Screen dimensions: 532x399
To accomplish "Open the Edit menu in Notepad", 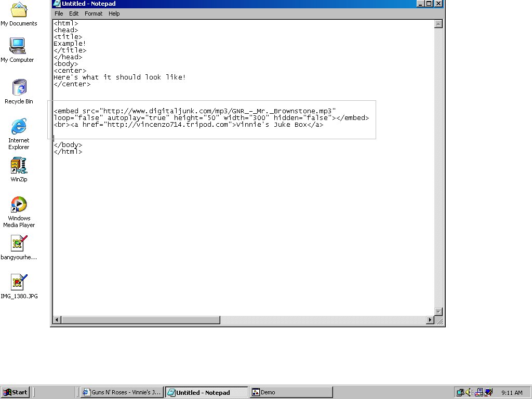I will click(74, 14).
